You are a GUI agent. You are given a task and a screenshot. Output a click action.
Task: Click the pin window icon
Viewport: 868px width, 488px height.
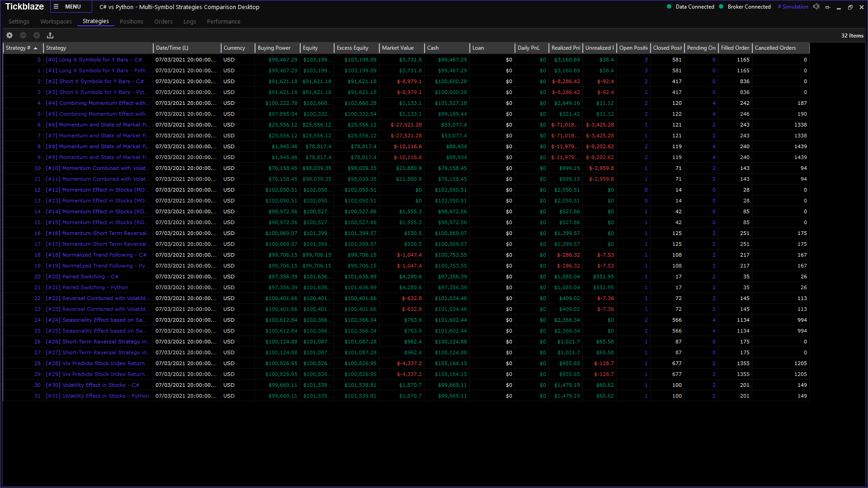[828, 7]
